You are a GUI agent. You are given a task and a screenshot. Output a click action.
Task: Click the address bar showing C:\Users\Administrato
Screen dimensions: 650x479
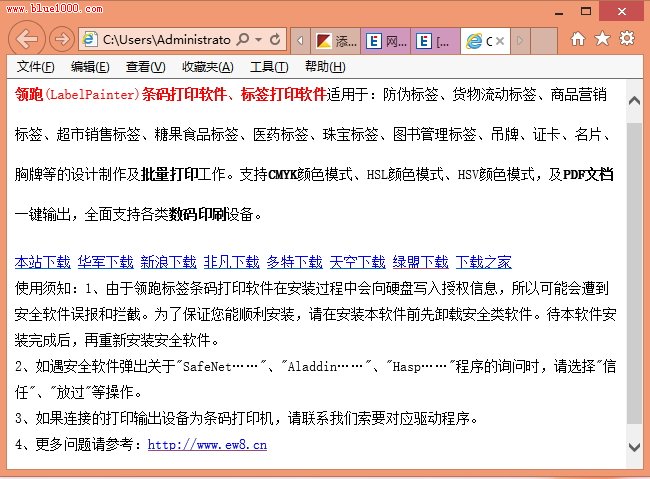(x=166, y=40)
